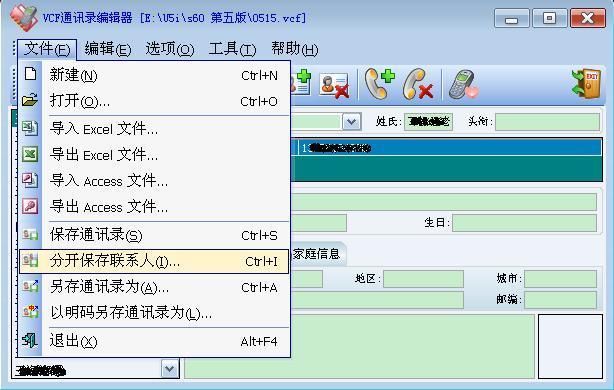Click the save contacts icon beside 保存通讯录
This screenshot has width=614, height=390.
click(30, 235)
